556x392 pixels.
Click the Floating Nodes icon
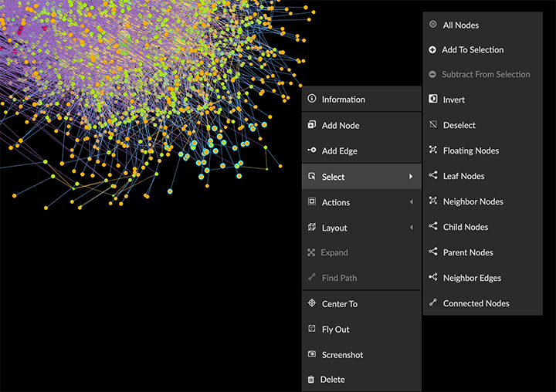(x=433, y=150)
